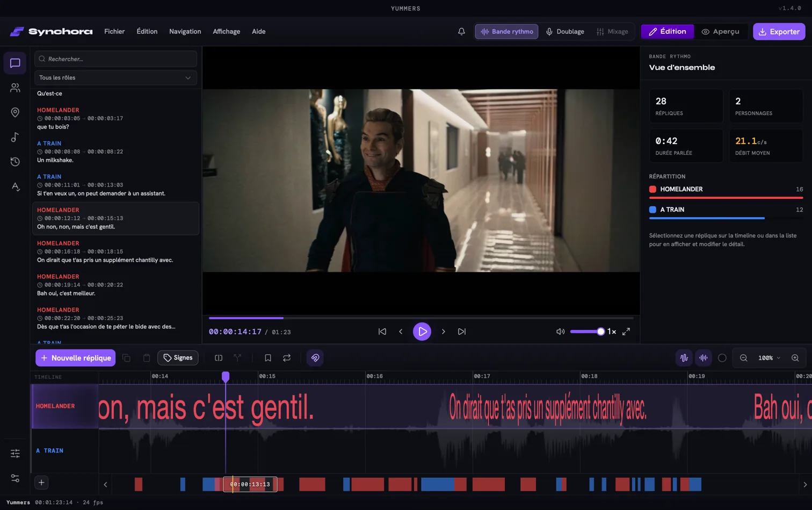The height and width of the screenshot is (510, 812).
Task: Toggle magnet snapping
Action: pos(315,358)
